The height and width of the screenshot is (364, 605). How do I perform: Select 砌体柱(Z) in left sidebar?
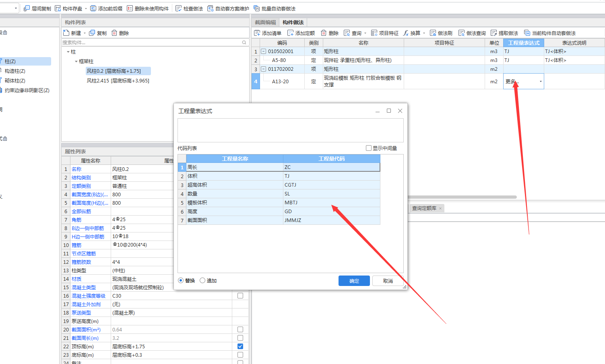[15, 80]
